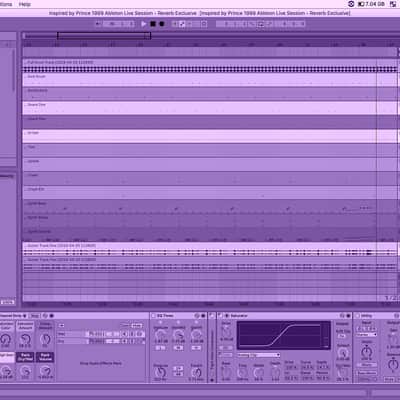This screenshot has height=400, width=400.
Task: Toggle EQ Three high band switch
Action: click(x=196, y=348)
